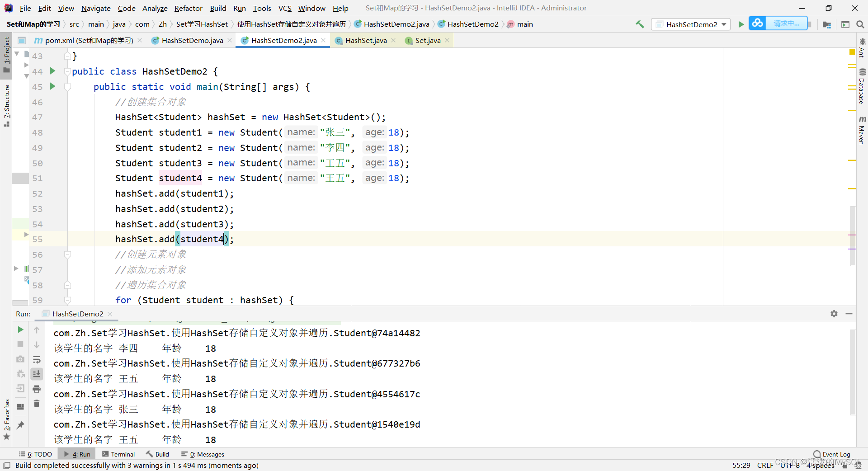This screenshot has height=471, width=868.
Task: Open the Event Log
Action: click(x=831, y=454)
